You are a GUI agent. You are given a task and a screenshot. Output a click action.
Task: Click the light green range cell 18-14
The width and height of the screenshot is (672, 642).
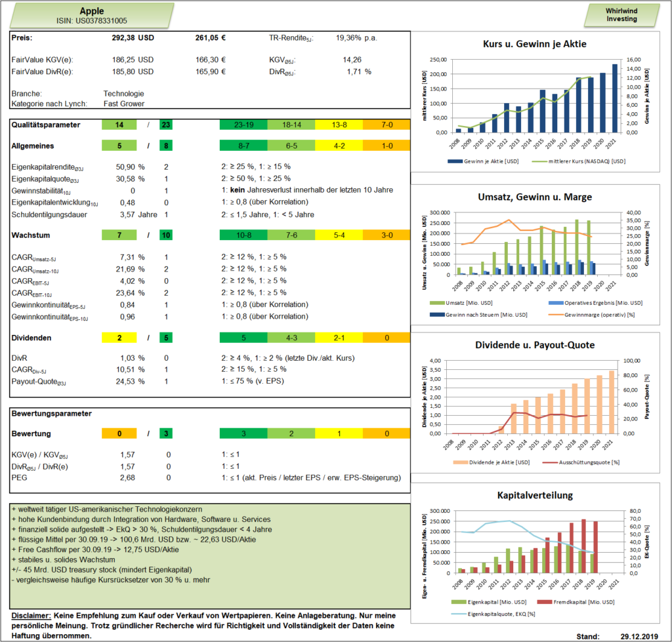click(x=291, y=125)
